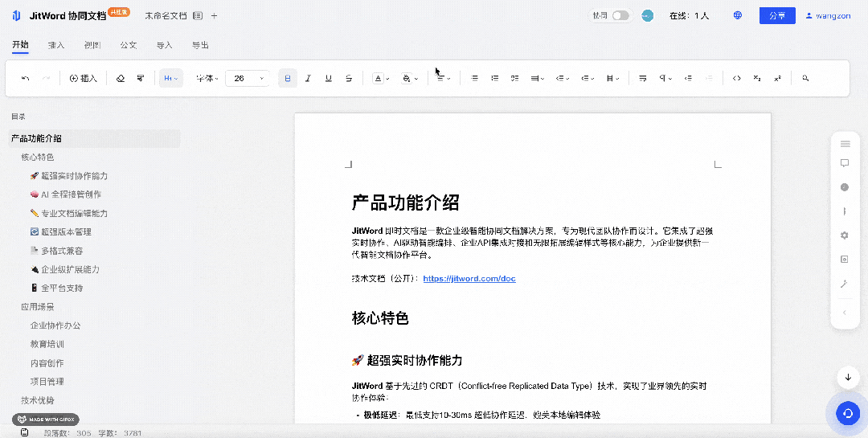This screenshot has width=868, height=438.
Task: Switch to the second ribbon tab (插入)
Action: pyautogui.click(x=56, y=45)
